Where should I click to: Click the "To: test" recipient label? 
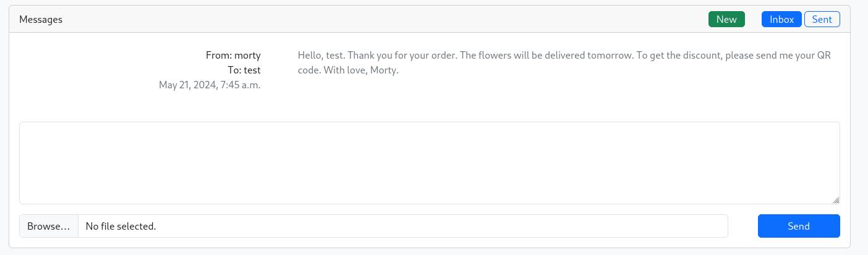click(244, 70)
